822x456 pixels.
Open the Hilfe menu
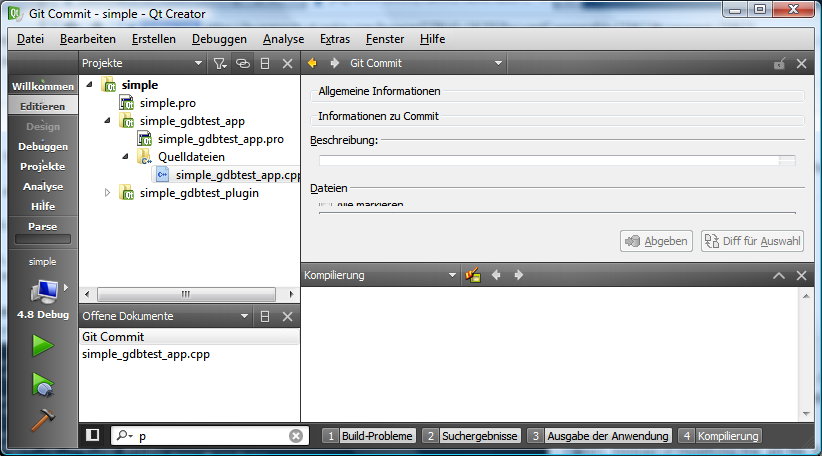pos(432,39)
